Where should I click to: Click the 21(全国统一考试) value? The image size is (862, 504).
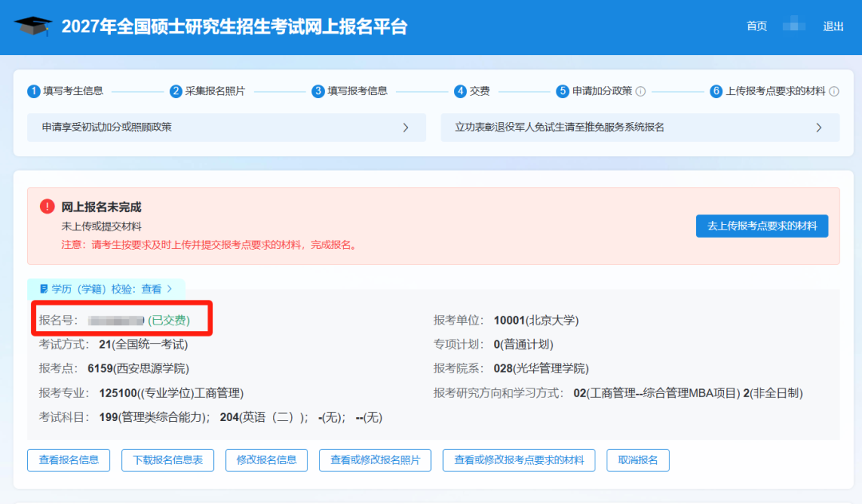[x=144, y=345]
